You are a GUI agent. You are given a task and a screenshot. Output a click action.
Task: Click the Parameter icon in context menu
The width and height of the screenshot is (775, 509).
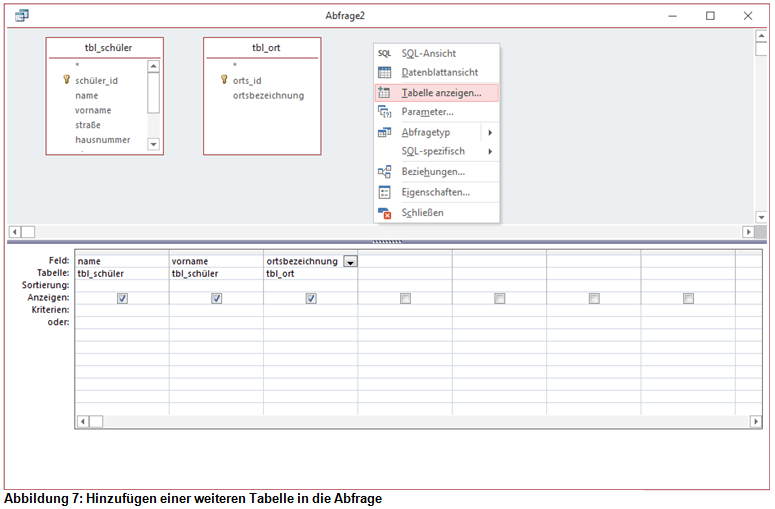384,112
